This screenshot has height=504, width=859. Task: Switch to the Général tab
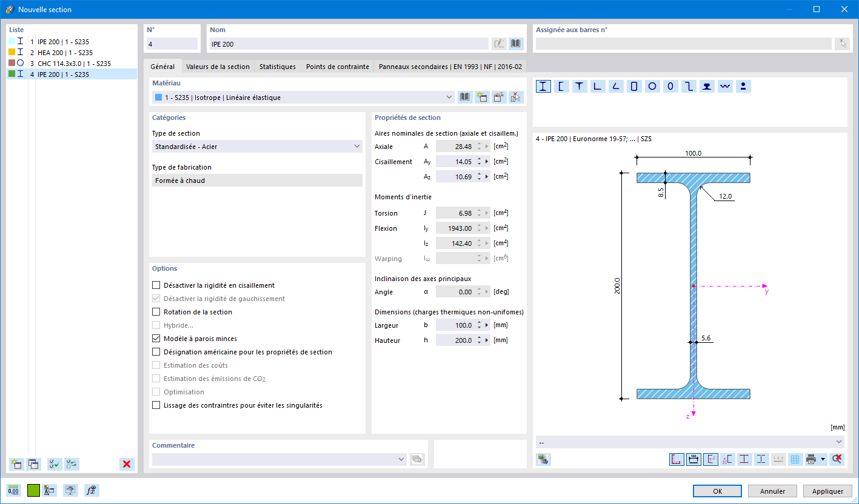point(162,67)
